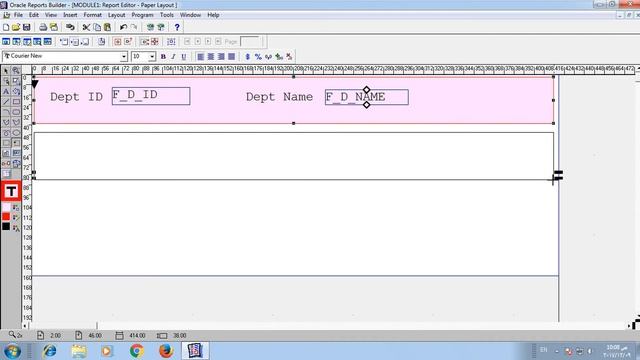640x360 pixels.
Task: Toggle Italic formatting
Action: tap(173, 56)
